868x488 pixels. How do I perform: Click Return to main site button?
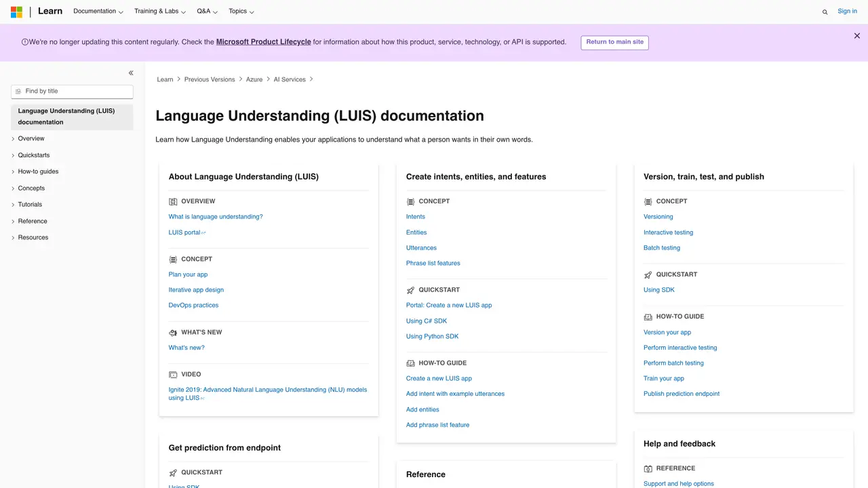pos(615,42)
